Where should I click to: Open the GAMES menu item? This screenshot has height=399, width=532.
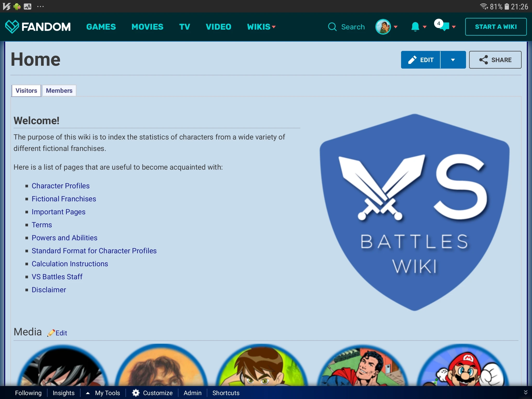(101, 27)
